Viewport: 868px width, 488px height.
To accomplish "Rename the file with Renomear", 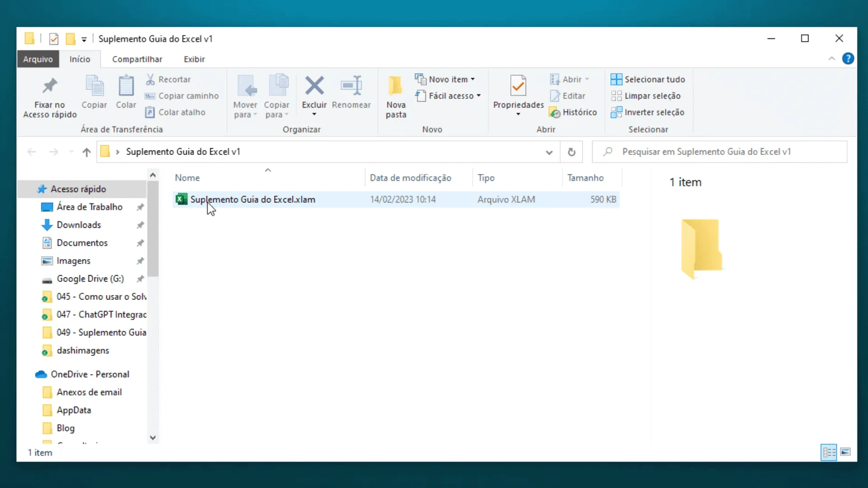I will click(x=351, y=92).
